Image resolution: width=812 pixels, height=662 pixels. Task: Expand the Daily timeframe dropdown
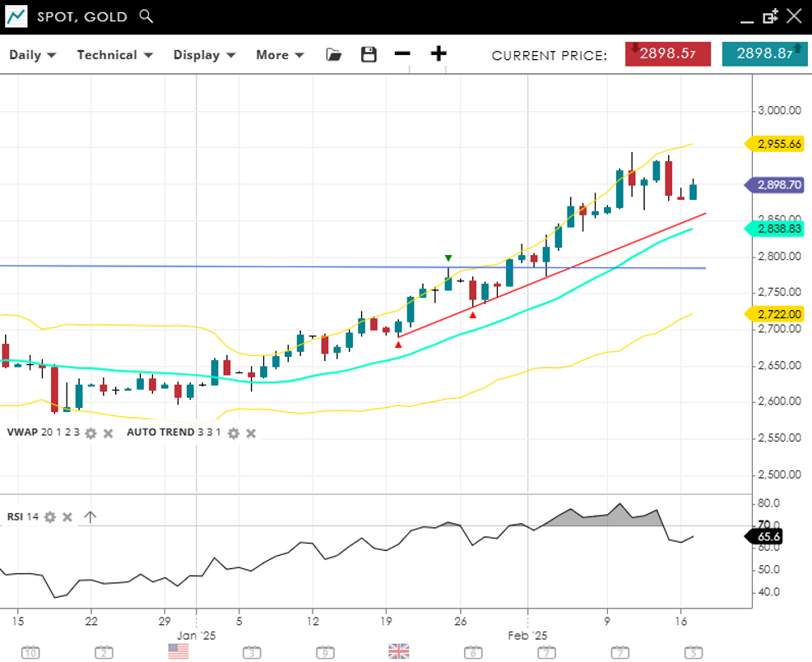tap(32, 55)
